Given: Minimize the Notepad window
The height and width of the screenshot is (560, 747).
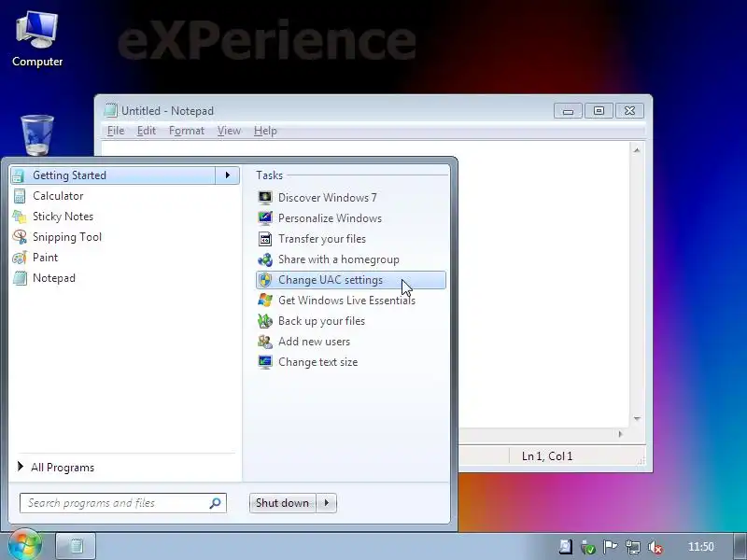Looking at the screenshot, I should click(568, 111).
